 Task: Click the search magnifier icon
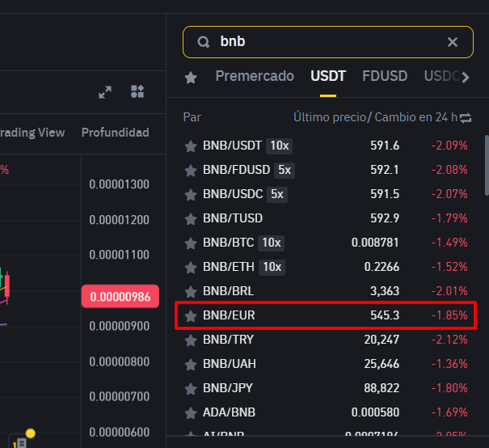point(204,42)
